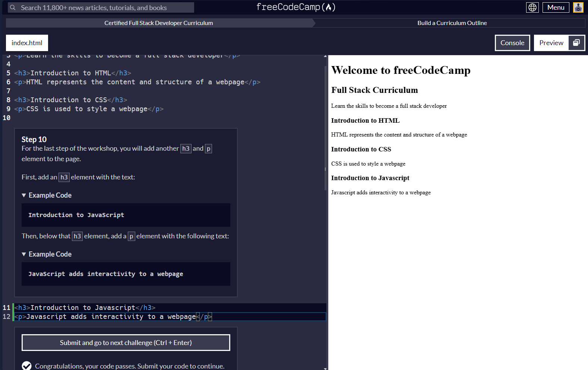The width and height of the screenshot is (588, 370).
Task: Click preview heading Welcome to freeCodeCamp
Action: coord(401,70)
